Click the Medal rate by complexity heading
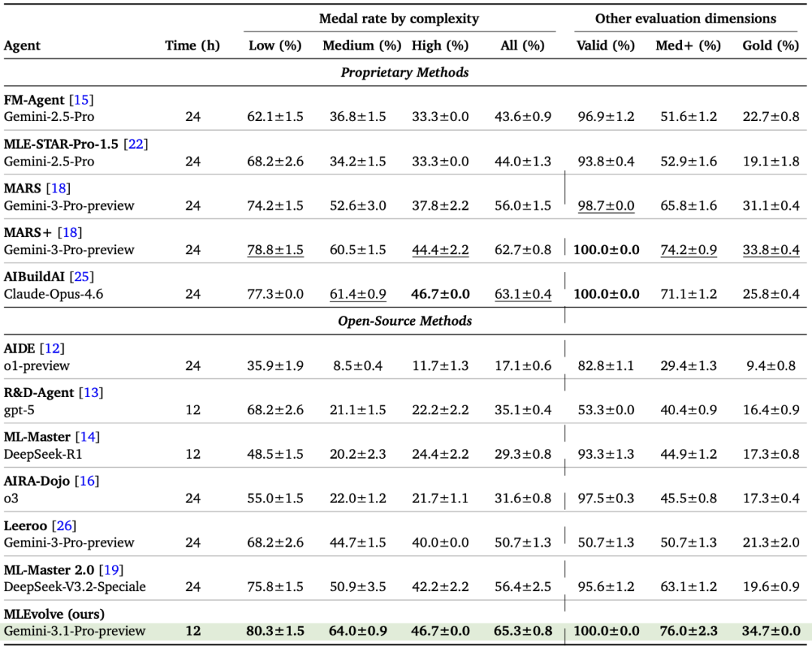The height and width of the screenshot is (652, 812). [x=399, y=19]
